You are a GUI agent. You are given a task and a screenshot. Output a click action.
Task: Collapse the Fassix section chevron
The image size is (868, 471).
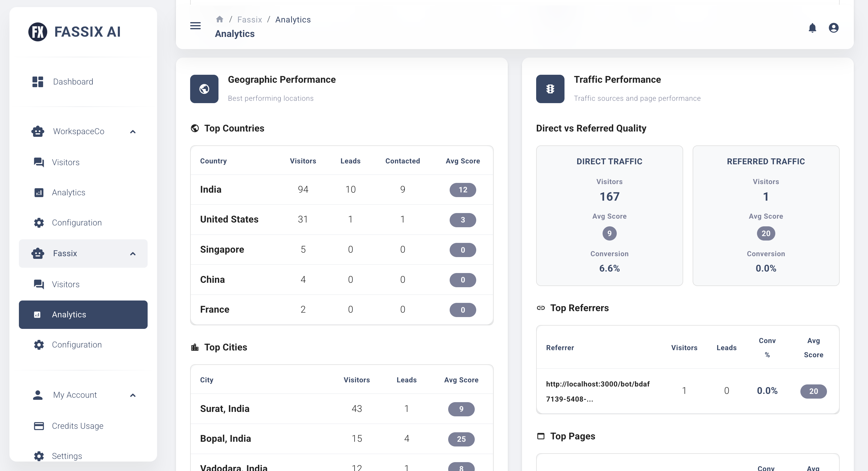(133, 254)
